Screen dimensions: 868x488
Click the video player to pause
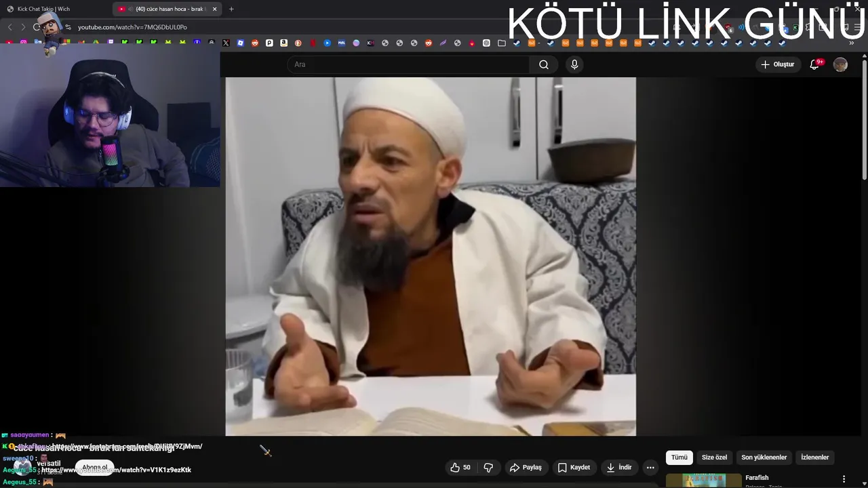coord(431,256)
